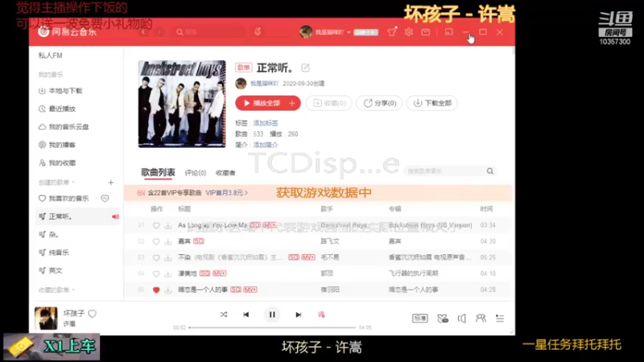
Task: Open the current play queue list icon
Action: point(500,318)
